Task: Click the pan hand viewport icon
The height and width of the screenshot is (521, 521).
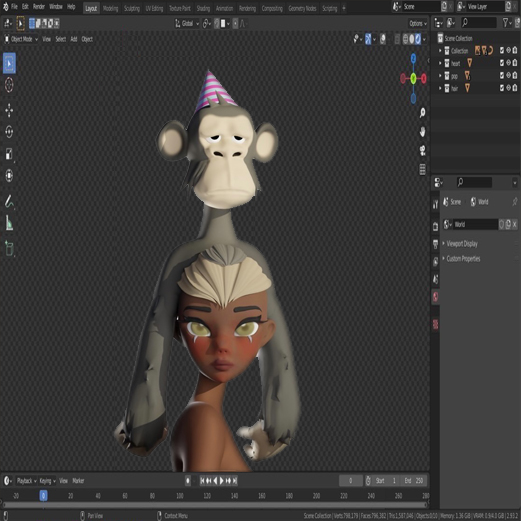Action: [422, 132]
